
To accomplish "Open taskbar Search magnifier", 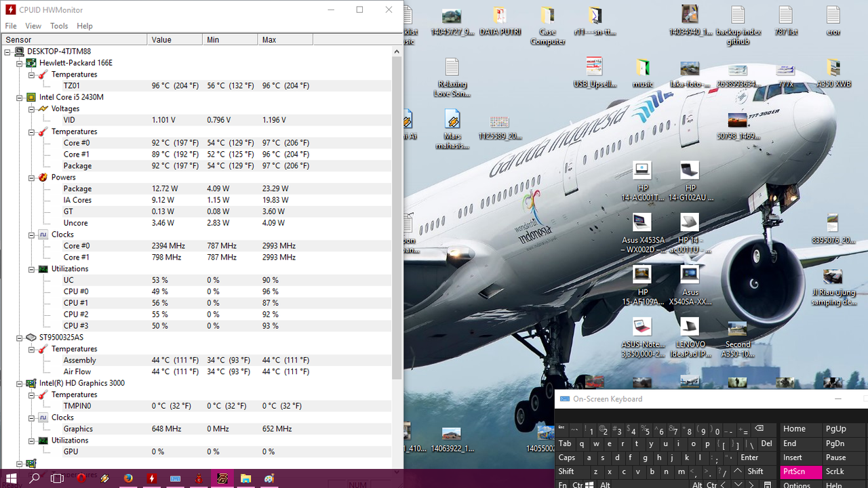I will click(x=34, y=479).
